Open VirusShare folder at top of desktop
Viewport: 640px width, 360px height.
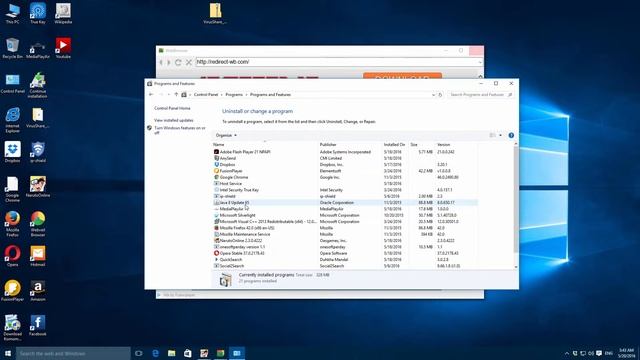click(x=215, y=13)
